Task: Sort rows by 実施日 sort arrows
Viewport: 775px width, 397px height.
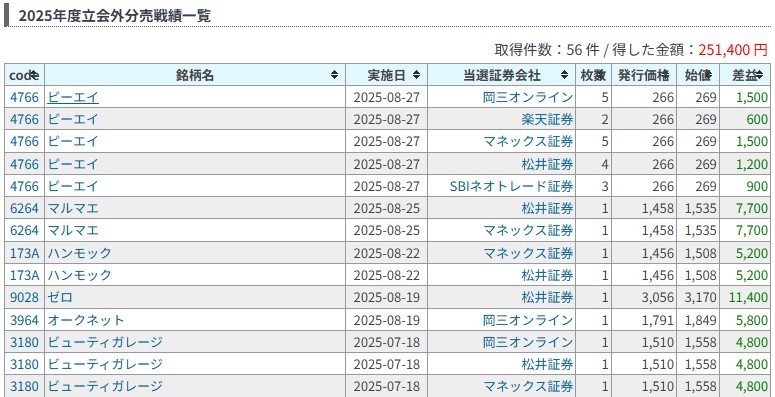Action: pos(416,75)
